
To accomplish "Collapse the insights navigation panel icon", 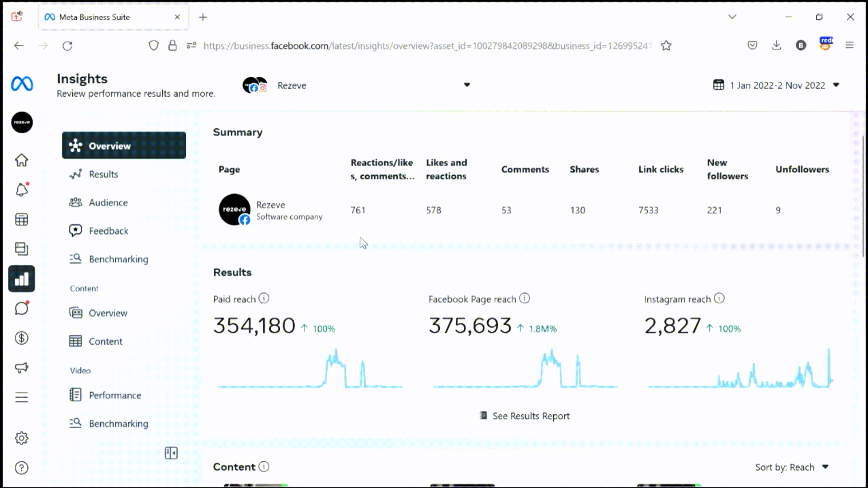I will tap(171, 453).
